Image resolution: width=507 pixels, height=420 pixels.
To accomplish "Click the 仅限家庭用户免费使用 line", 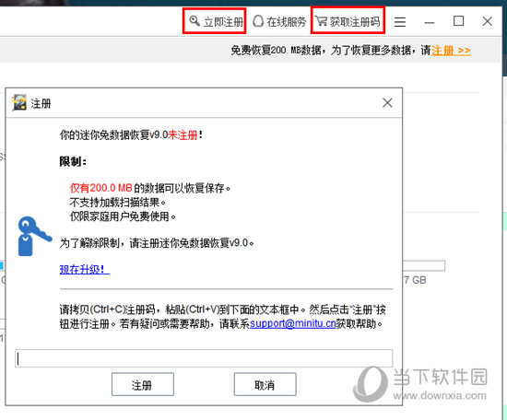I will pos(123,216).
